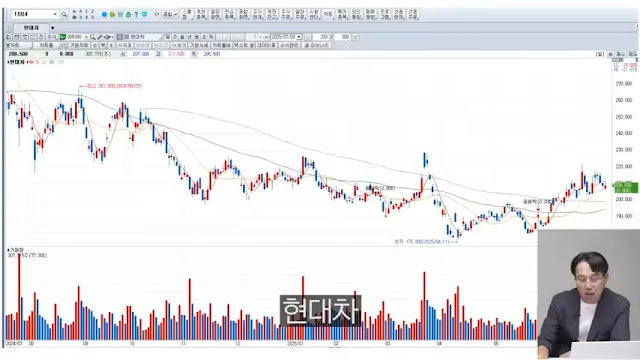Open chart settings gear icon near 매수
This screenshot has height=360, width=640.
coord(610,54)
